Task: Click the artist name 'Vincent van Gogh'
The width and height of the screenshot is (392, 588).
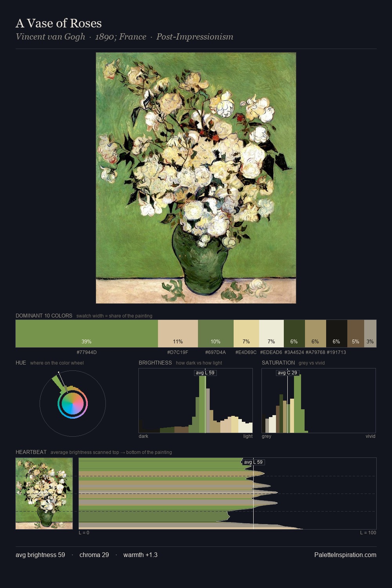Action: click(x=51, y=37)
